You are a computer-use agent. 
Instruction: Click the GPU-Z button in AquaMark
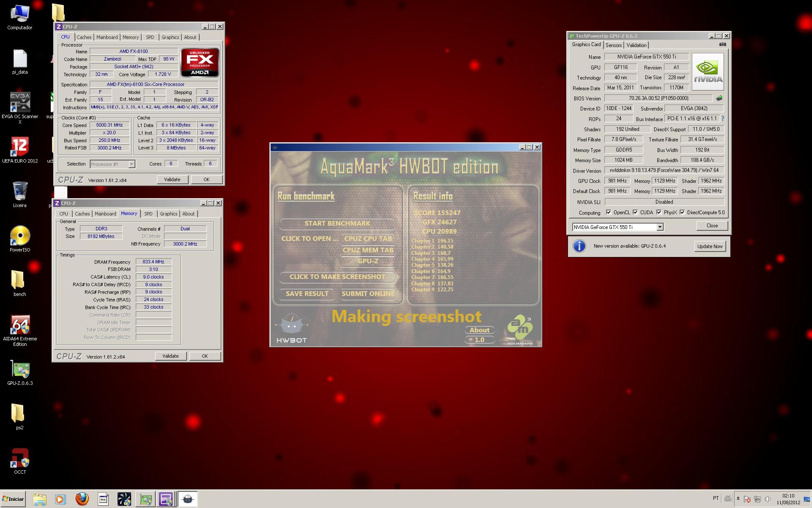pos(368,261)
